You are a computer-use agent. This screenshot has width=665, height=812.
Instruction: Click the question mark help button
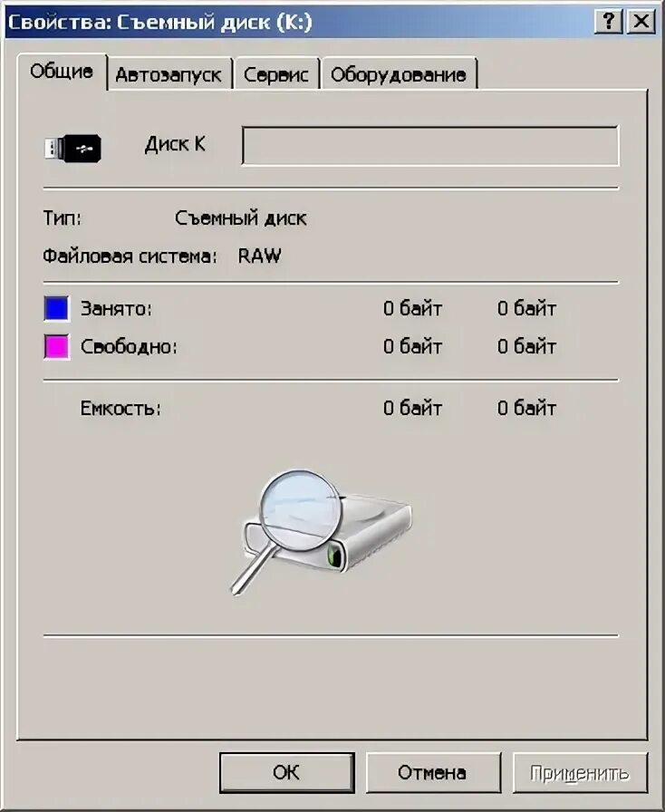point(609,22)
